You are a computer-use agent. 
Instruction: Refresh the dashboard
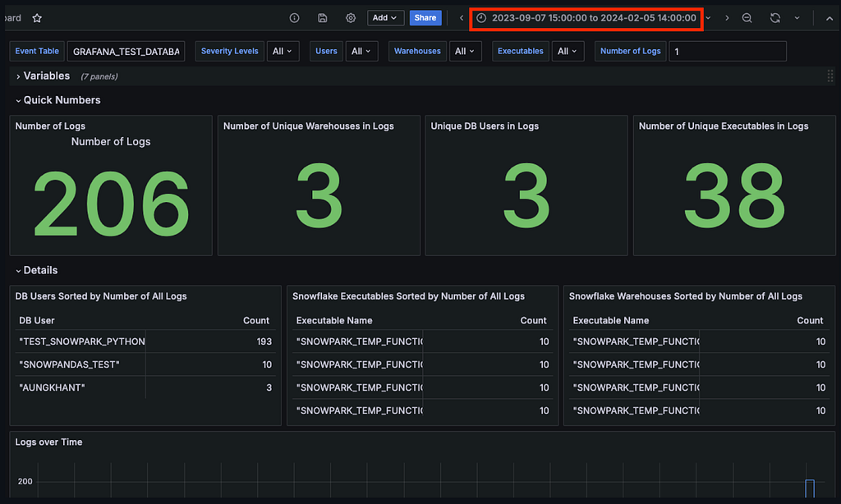click(x=775, y=18)
